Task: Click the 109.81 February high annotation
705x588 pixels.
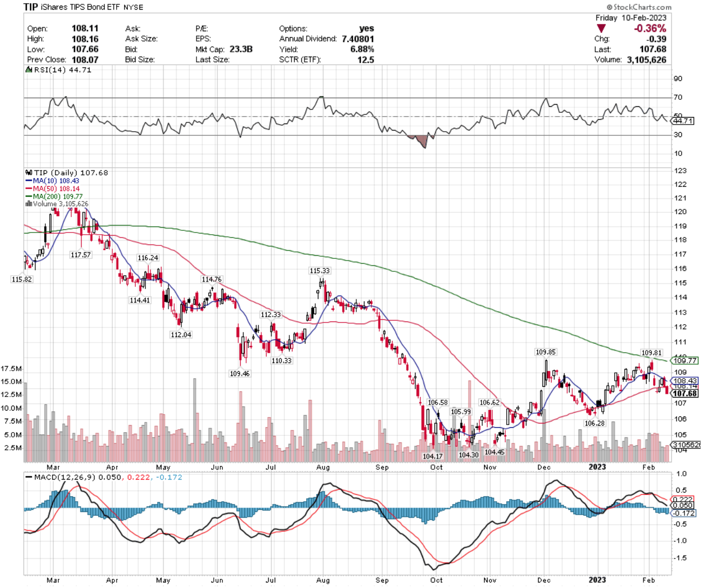Action: tap(652, 353)
